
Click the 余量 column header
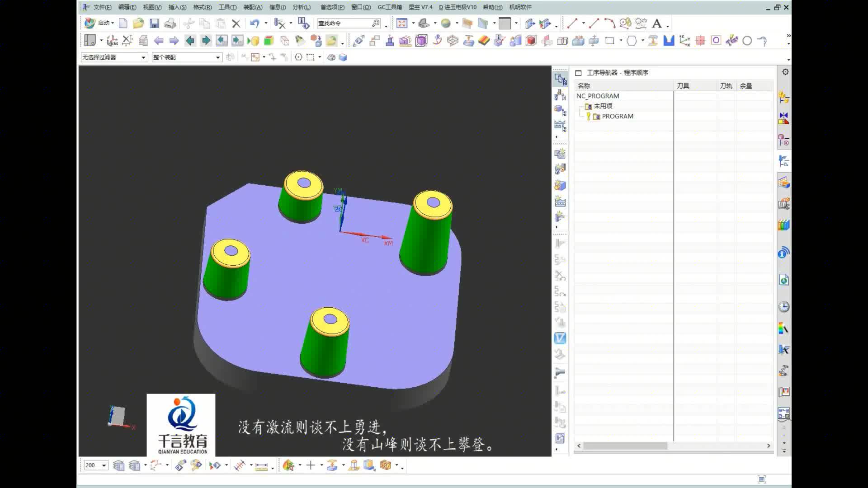tap(755, 86)
